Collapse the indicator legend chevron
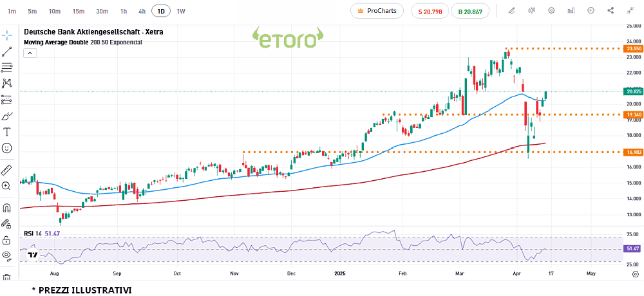Viewport: 644px width, 296px height. pyautogui.click(x=30, y=53)
